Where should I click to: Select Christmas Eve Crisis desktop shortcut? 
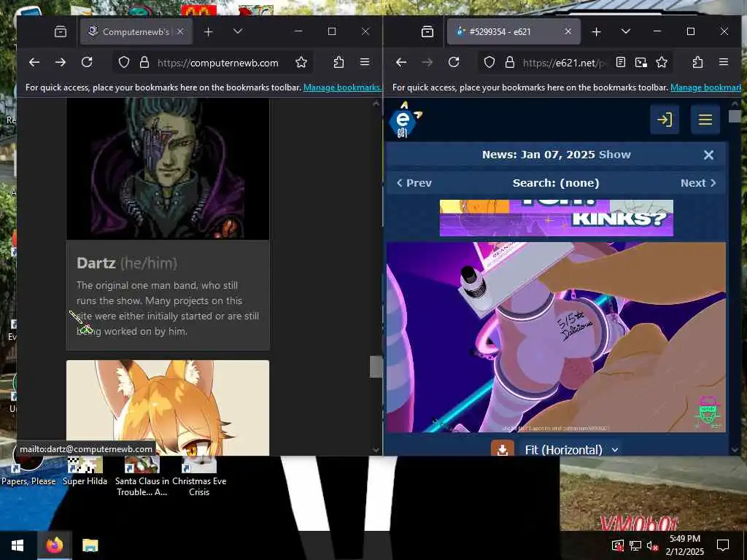[199, 476]
